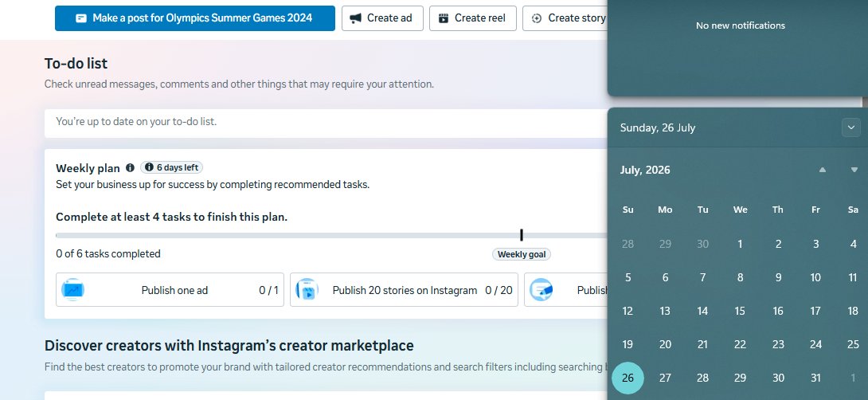Select July 1 in the calendar

740,244
